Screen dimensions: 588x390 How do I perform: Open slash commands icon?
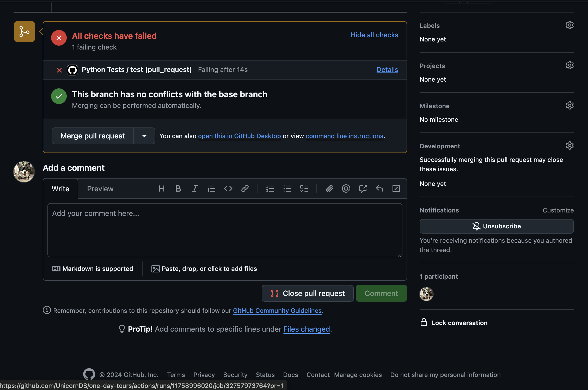(396, 188)
